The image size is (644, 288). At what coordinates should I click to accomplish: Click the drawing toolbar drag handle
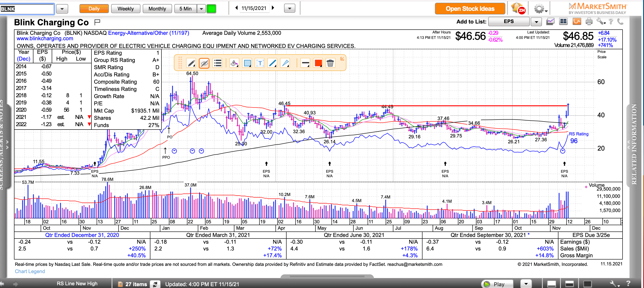(x=180, y=63)
